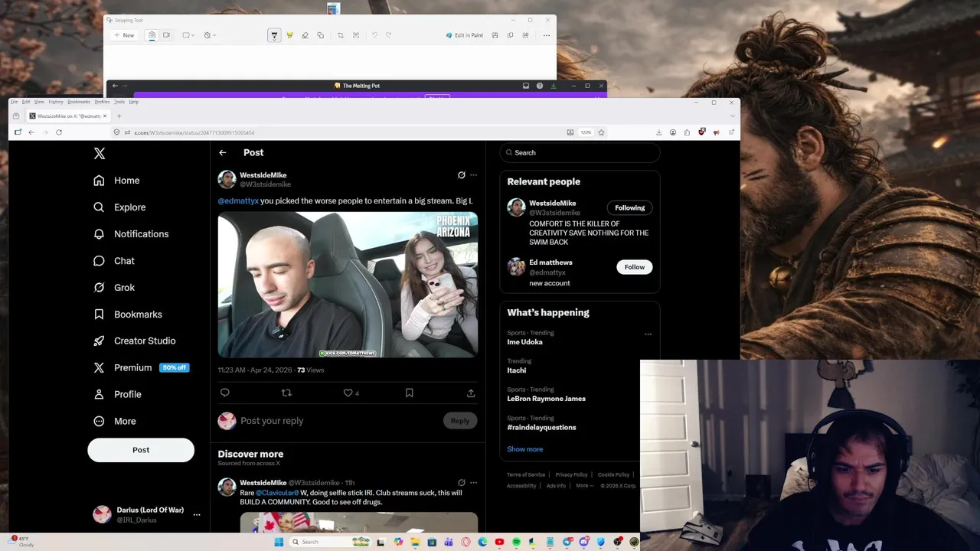Go back using the Post header arrow
980x551 pixels.
pos(223,153)
